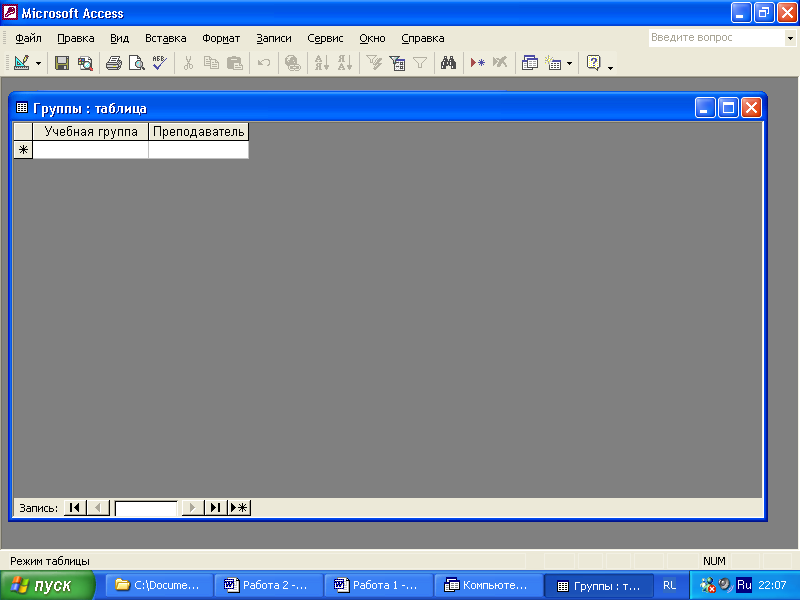
Task: Save the table with the floppy disk icon
Action: click(x=62, y=63)
